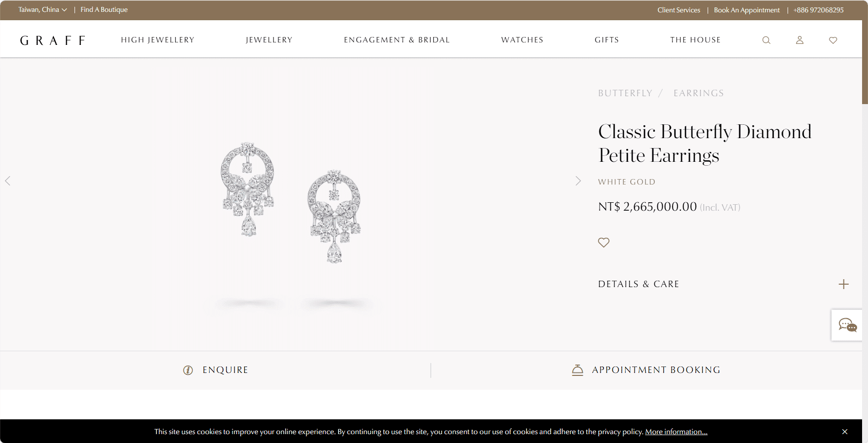
Task: Dismiss the cookie notice banner
Action: (844, 432)
